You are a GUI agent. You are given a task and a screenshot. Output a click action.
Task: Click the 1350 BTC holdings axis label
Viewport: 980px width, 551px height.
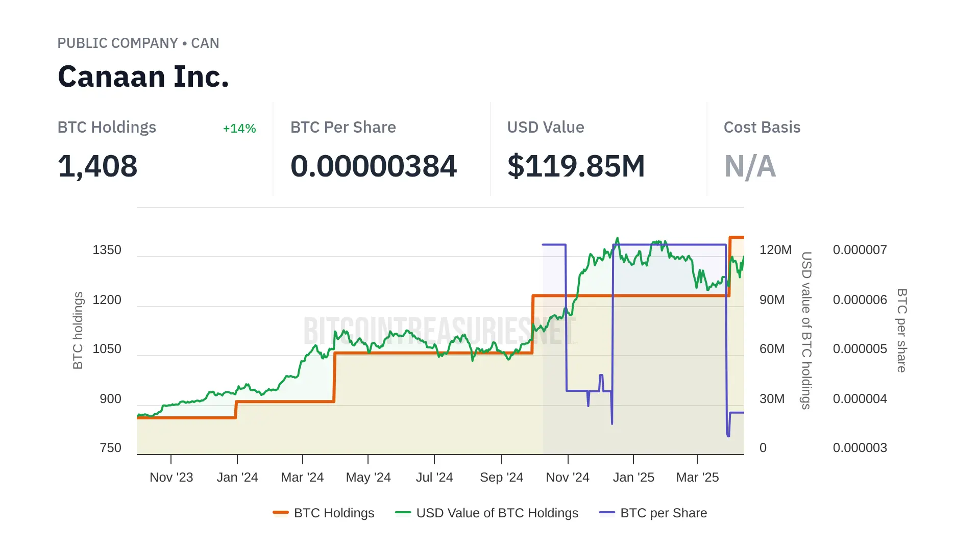(107, 250)
